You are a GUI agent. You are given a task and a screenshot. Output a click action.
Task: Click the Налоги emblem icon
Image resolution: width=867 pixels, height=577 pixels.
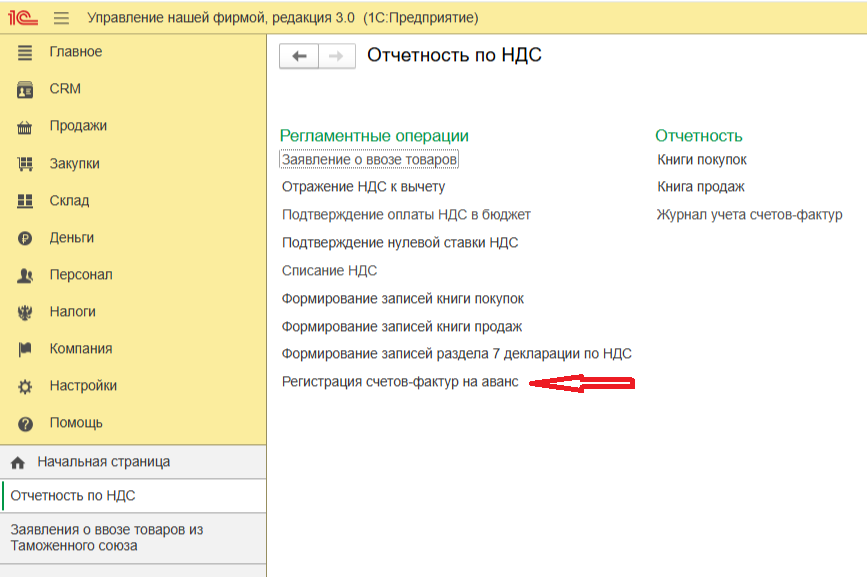point(25,313)
